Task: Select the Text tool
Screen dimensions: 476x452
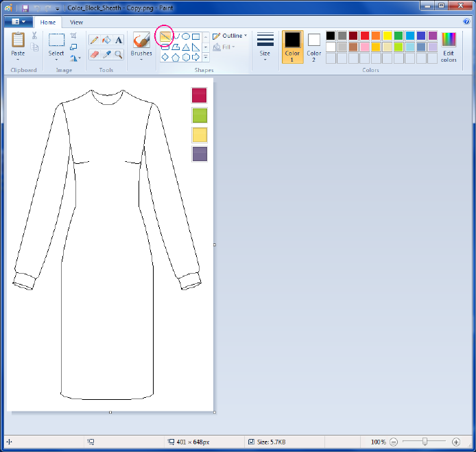Action: 119,40
